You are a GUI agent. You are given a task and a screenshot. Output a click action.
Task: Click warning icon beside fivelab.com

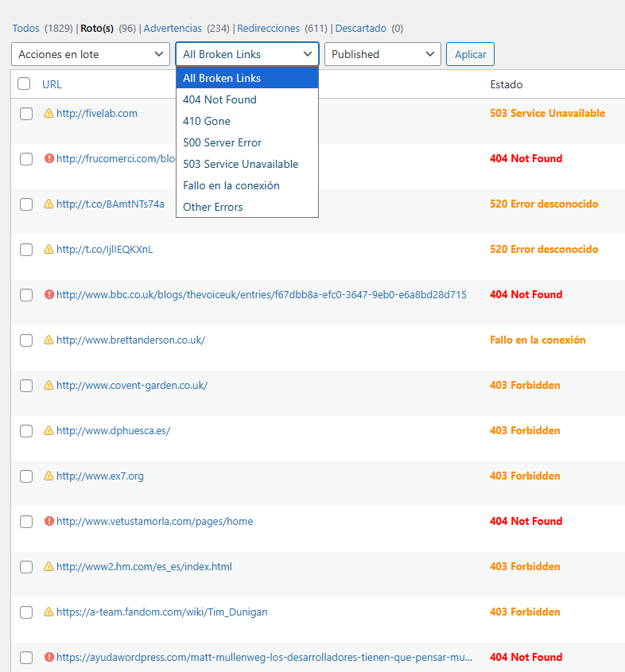tap(49, 113)
